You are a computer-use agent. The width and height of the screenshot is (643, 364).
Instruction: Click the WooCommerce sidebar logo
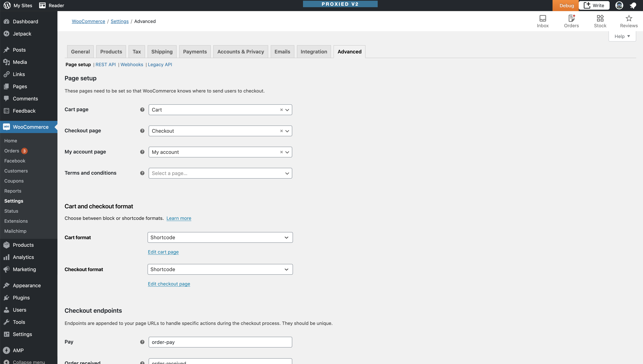(x=7, y=127)
